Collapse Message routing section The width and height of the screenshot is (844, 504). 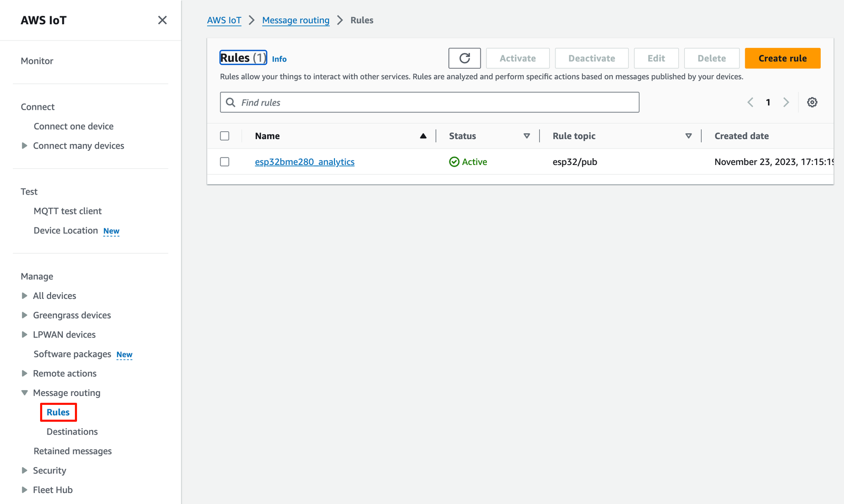click(24, 393)
